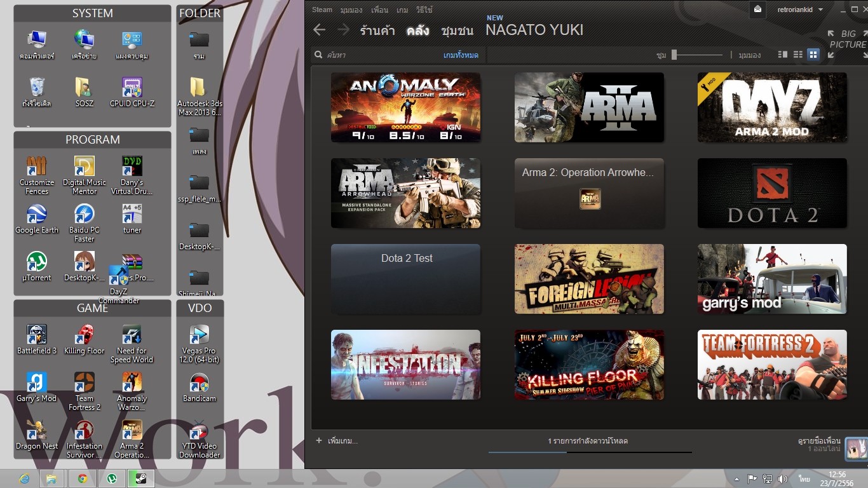
Task: Click the taskbar clock showing 12:56
Action: pos(837,478)
